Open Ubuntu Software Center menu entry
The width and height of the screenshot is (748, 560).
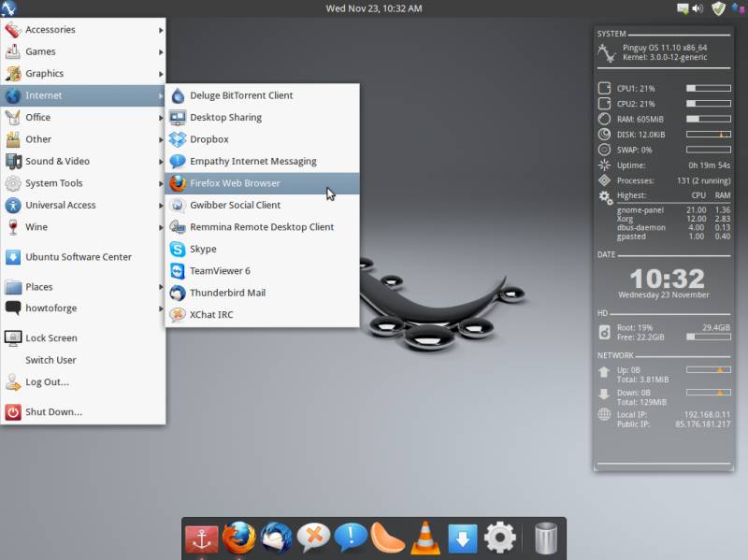point(83,256)
